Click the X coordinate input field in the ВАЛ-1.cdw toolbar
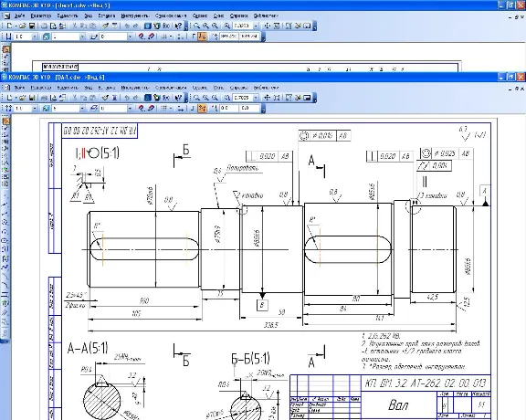 229,108
